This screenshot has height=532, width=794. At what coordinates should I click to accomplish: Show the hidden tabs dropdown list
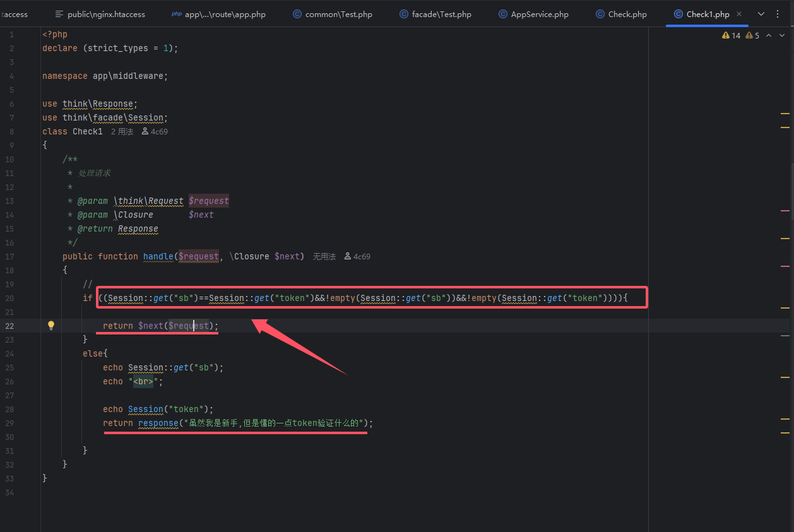[761, 14]
